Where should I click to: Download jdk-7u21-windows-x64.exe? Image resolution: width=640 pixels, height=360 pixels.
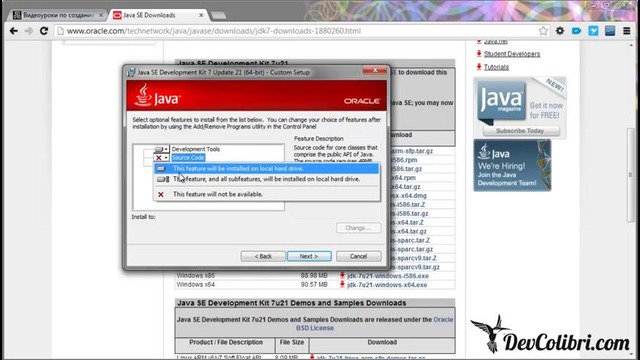(x=387, y=285)
